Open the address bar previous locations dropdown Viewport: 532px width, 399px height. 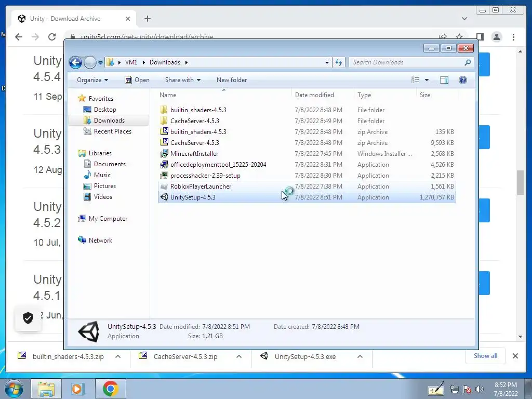click(327, 62)
